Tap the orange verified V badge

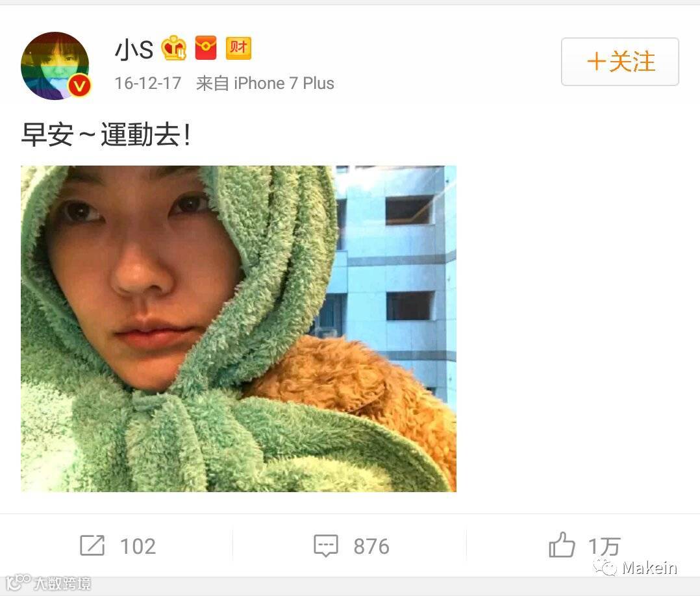[79, 86]
